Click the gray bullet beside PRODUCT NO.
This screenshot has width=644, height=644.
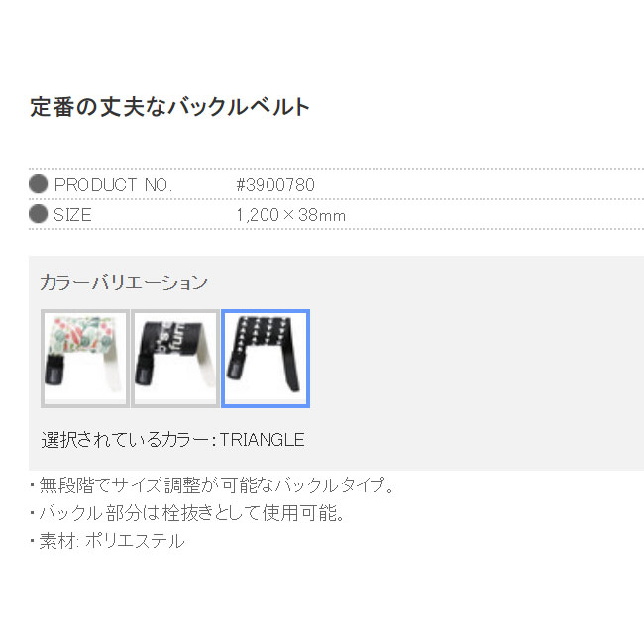(x=39, y=184)
